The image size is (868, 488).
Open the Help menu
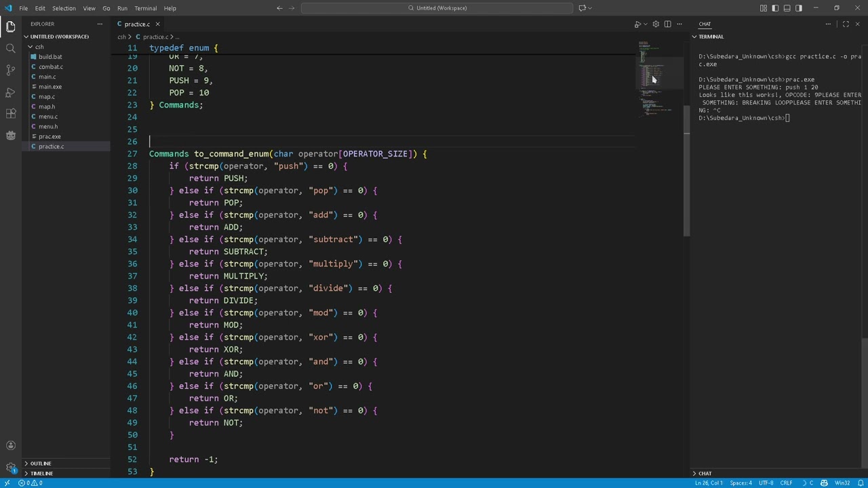point(170,8)
